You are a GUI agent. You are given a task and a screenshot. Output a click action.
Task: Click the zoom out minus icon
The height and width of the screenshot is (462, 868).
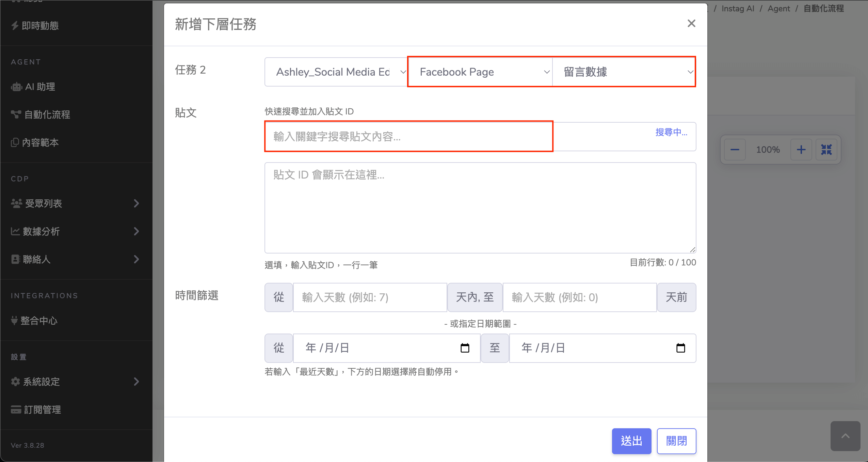[x=735, y=150]
